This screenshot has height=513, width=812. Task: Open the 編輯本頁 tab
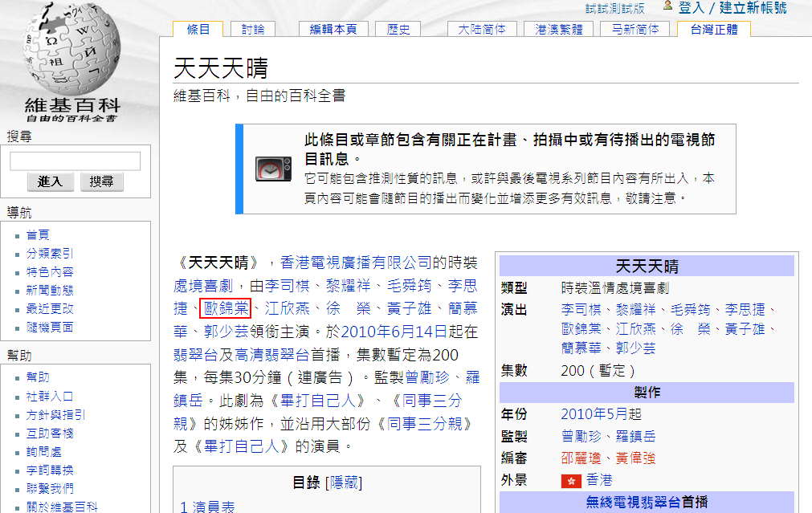click(333, 30)
